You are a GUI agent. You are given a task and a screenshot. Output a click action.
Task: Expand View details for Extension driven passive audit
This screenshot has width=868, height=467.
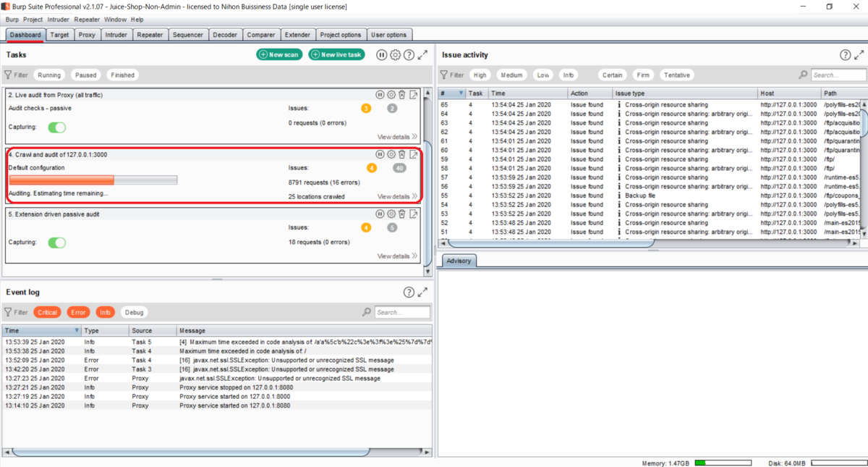coord(397,256)
